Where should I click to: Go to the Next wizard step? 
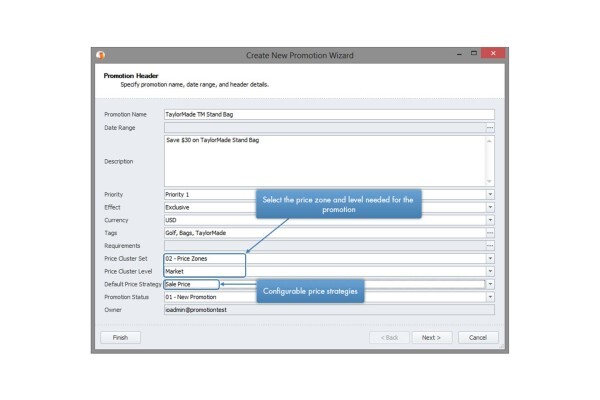pos(431,338)
